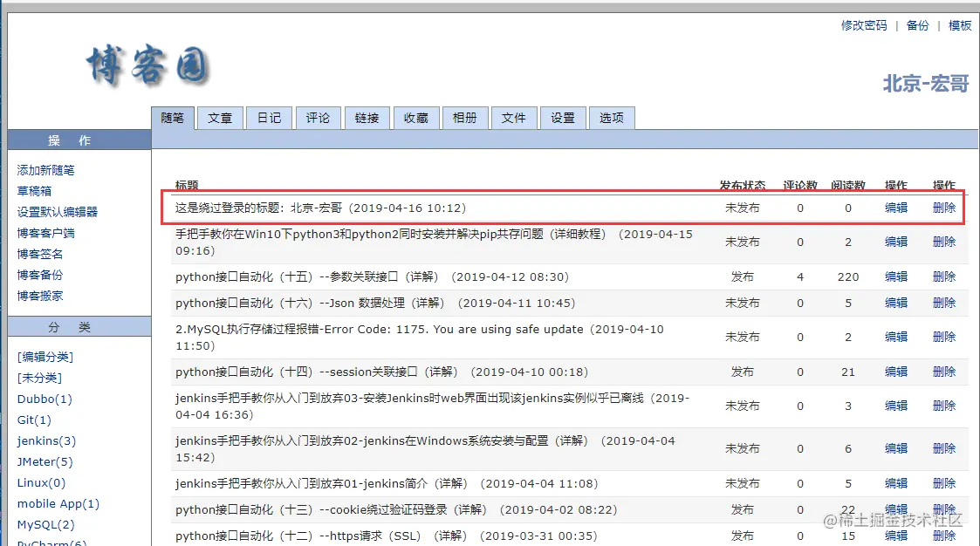Edit the python接口自动化（十五）post

coord(895,276)
